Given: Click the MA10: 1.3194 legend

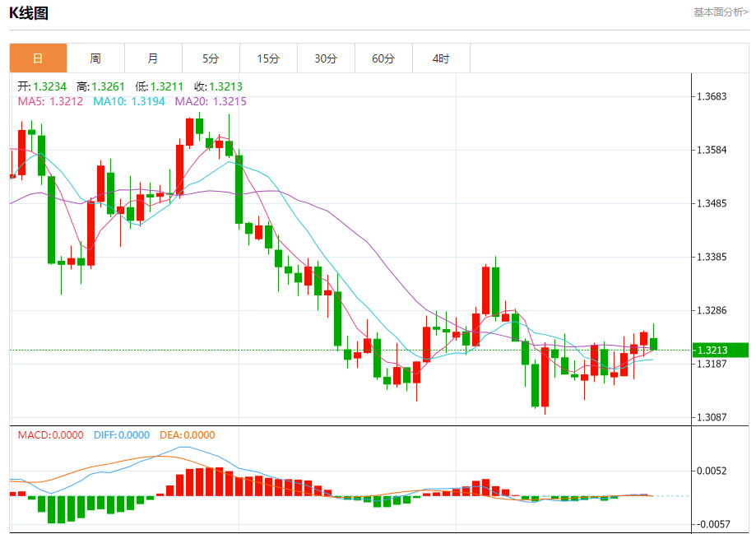Looking at the screenshot, I should click(128, 101).
